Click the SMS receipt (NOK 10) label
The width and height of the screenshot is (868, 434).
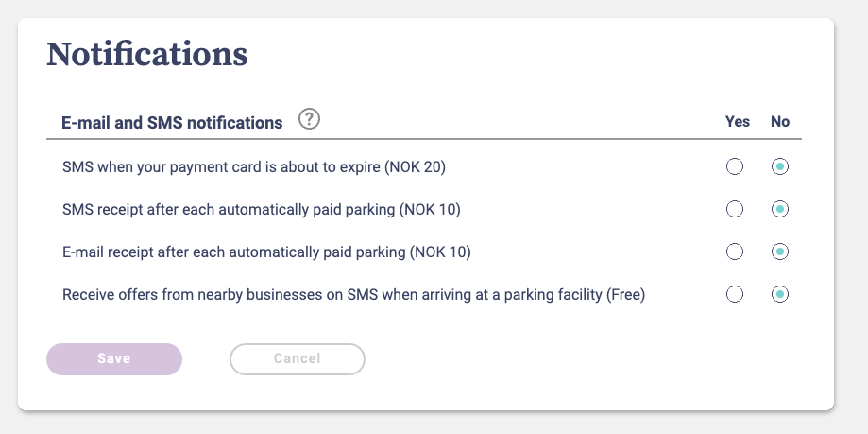coord(261,210)
